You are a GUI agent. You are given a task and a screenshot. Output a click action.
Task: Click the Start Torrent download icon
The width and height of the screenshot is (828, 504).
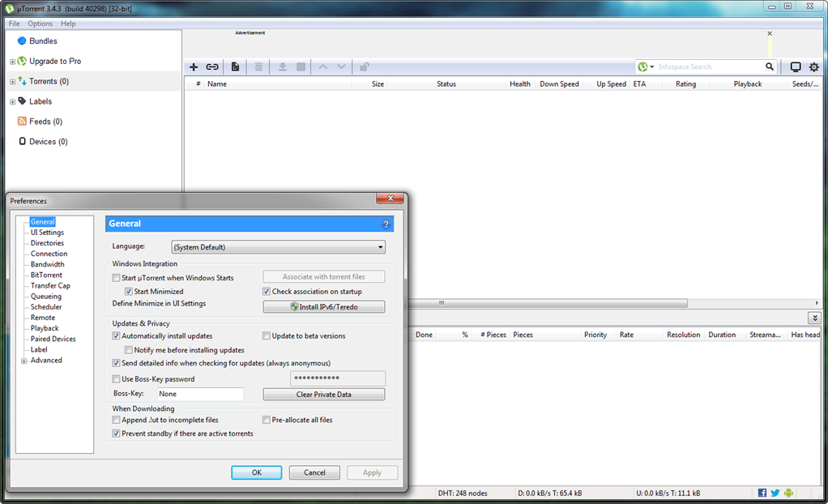pyautogui.click(x=283, y=67)
